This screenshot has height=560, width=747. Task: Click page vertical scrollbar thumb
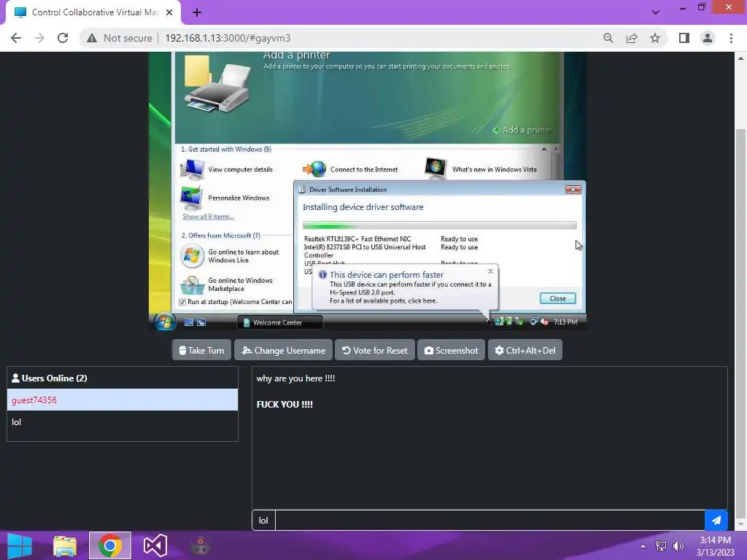click(740, 322)
